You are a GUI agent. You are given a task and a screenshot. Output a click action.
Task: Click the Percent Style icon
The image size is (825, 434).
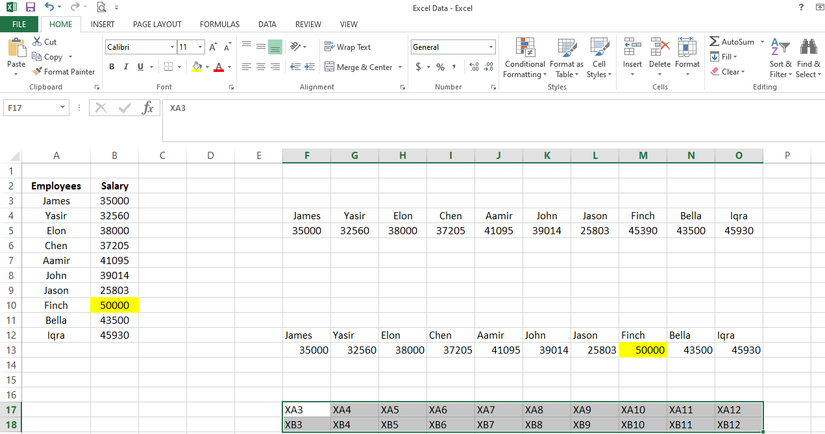439,67
